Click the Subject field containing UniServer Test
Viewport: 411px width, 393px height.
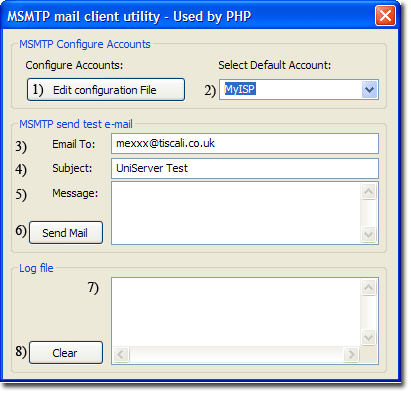point(245,168)
